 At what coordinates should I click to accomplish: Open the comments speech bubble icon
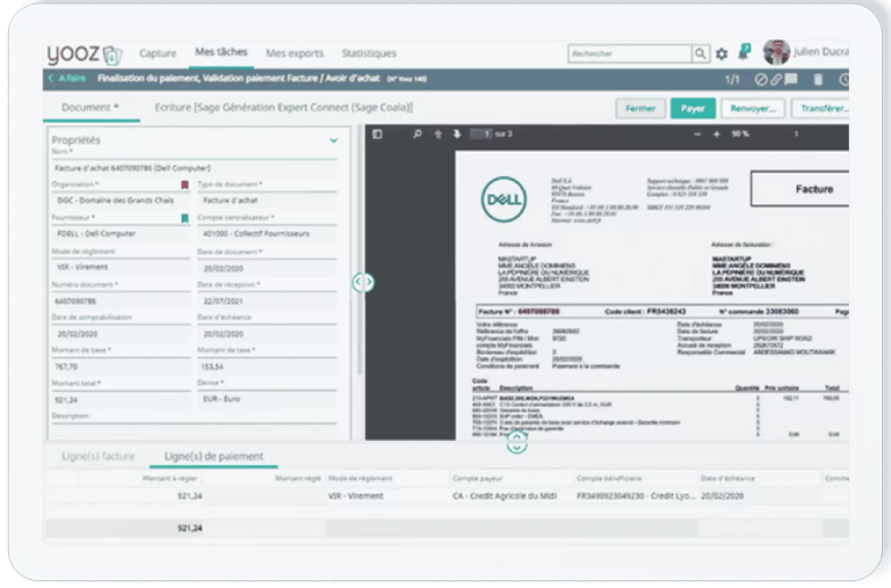click(x=791, y=79)
